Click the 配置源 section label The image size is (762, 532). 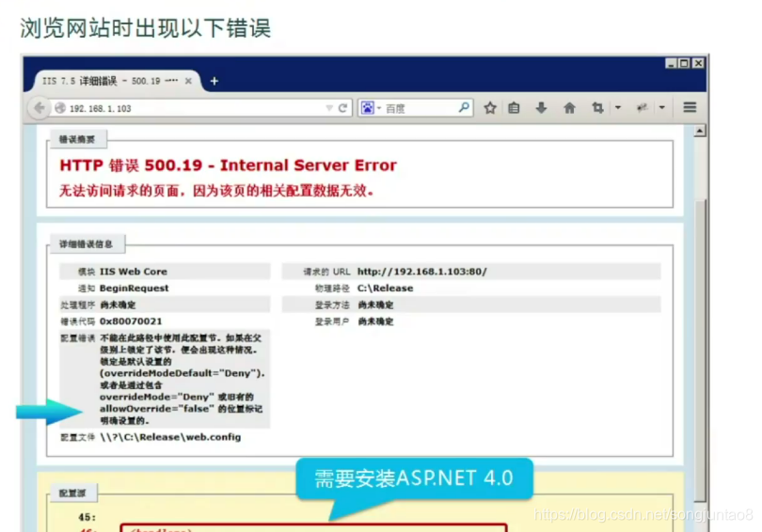tap(72, 493)
